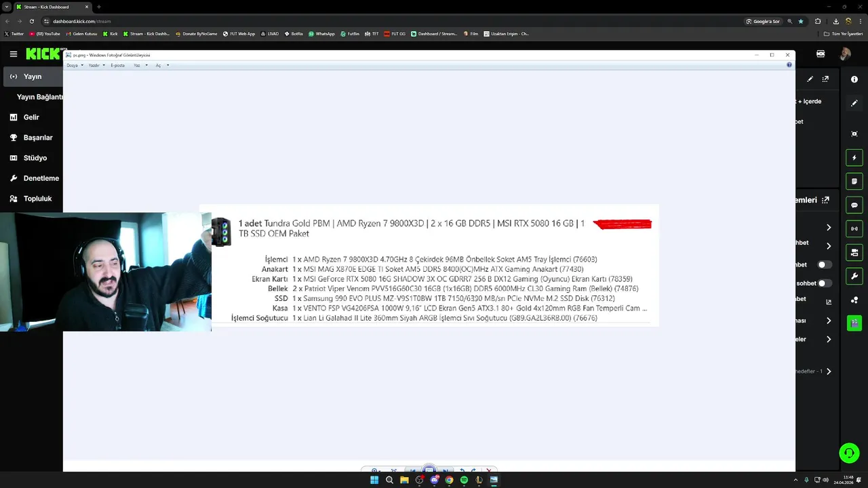
Task: Expand the 'hbet' chevron row above the toggles
Action: pyautogui.click(x=829, y=246)
